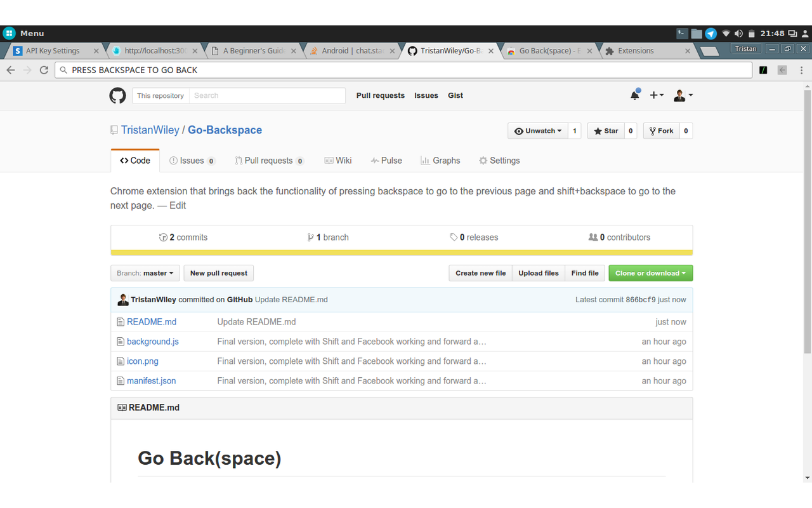Click the Unwatch watcher count 1
This screenshot has width=812, height=508.
575,131
